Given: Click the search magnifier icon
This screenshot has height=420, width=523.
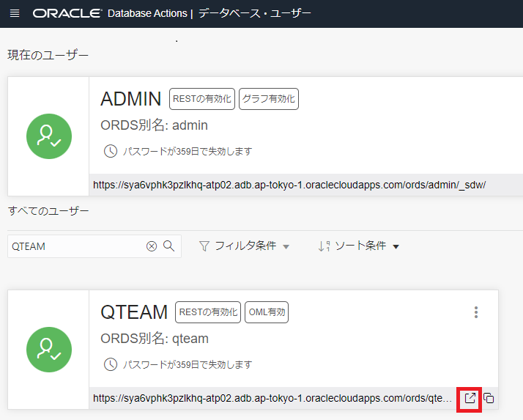Looking at the screenshot, I should 169,246.
